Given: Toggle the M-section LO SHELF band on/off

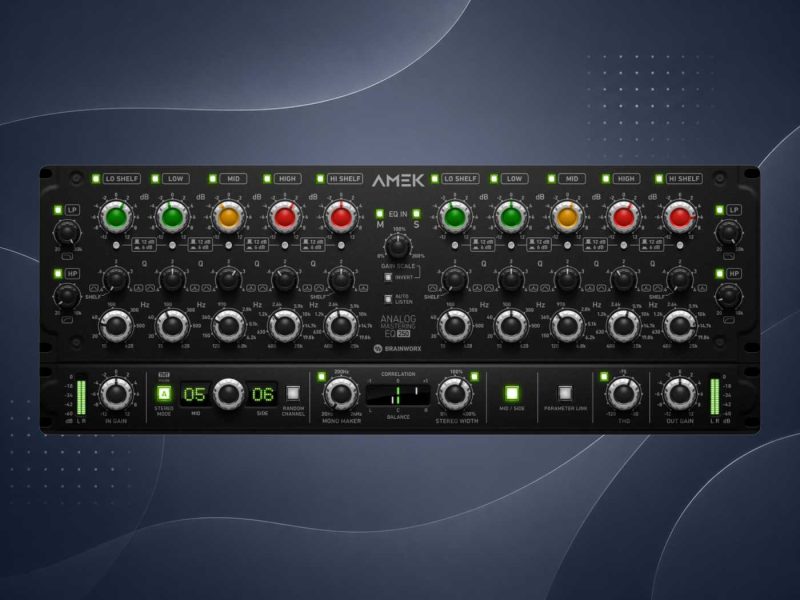Looking at the screenshot, I should coord(95,179).
